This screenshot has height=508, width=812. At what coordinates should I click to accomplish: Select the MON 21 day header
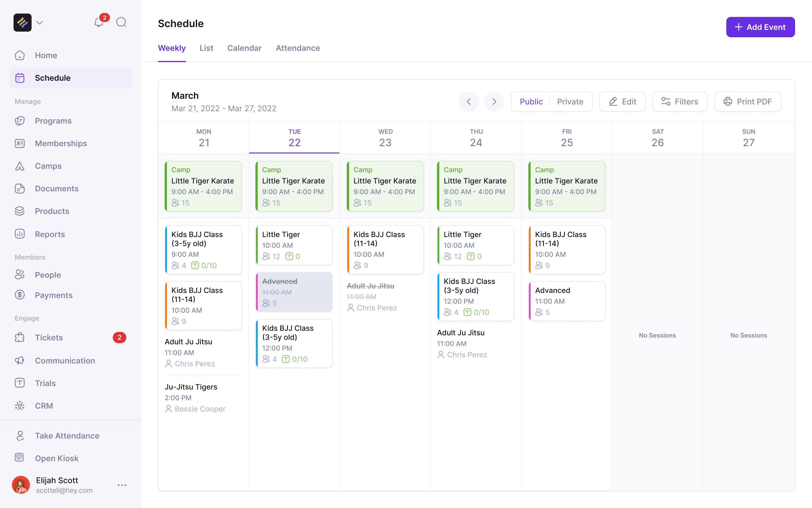click(204, 138)
